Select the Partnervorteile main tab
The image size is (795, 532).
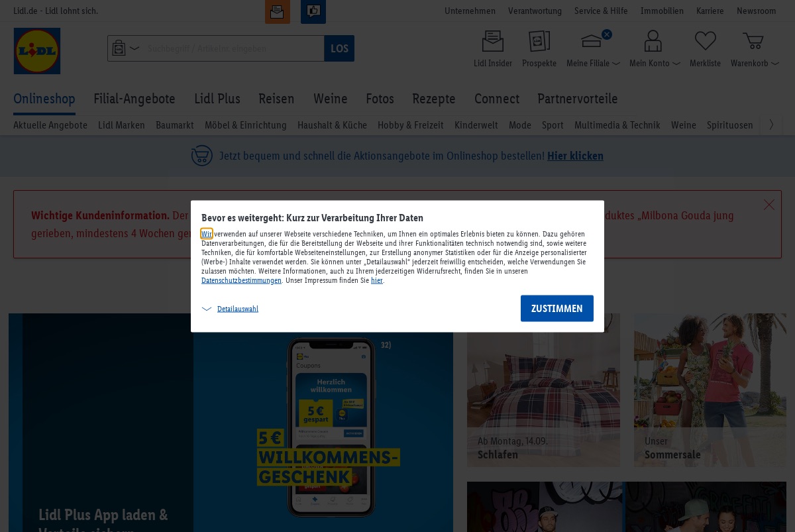coord(578,99)
